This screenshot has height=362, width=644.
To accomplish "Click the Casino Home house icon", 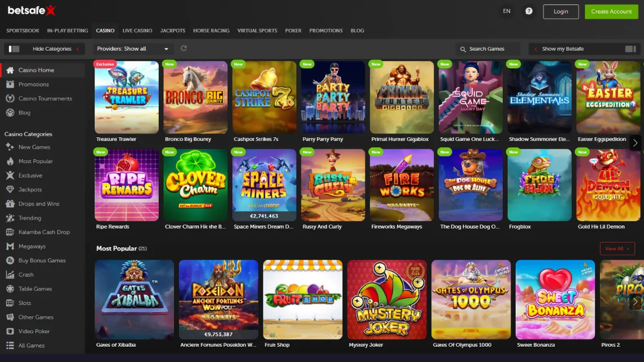I will [10, 70].
